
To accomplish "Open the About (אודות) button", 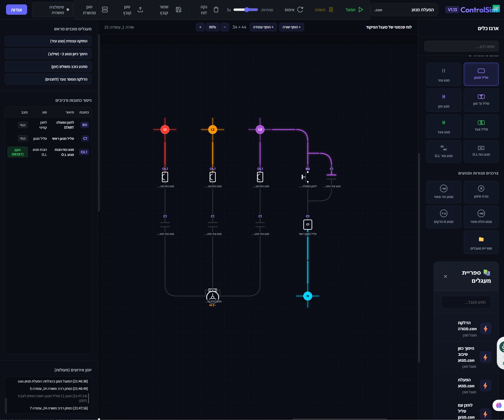I will point(16,10).
